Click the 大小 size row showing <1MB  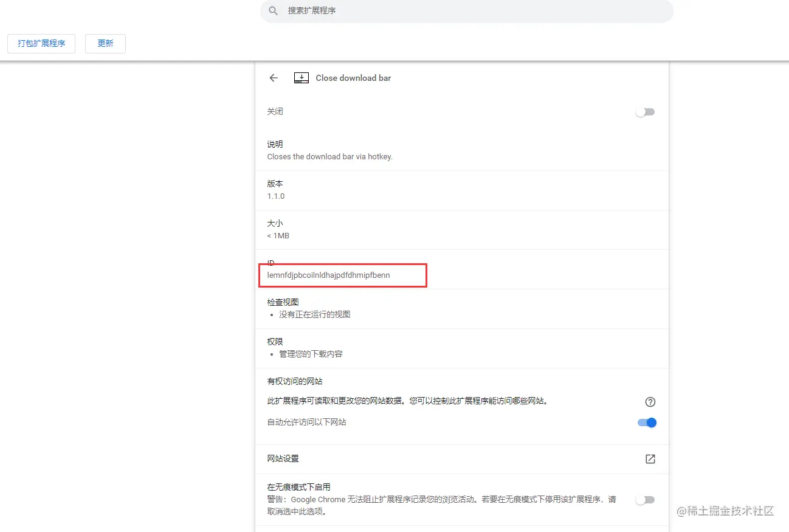pos(278,236)
